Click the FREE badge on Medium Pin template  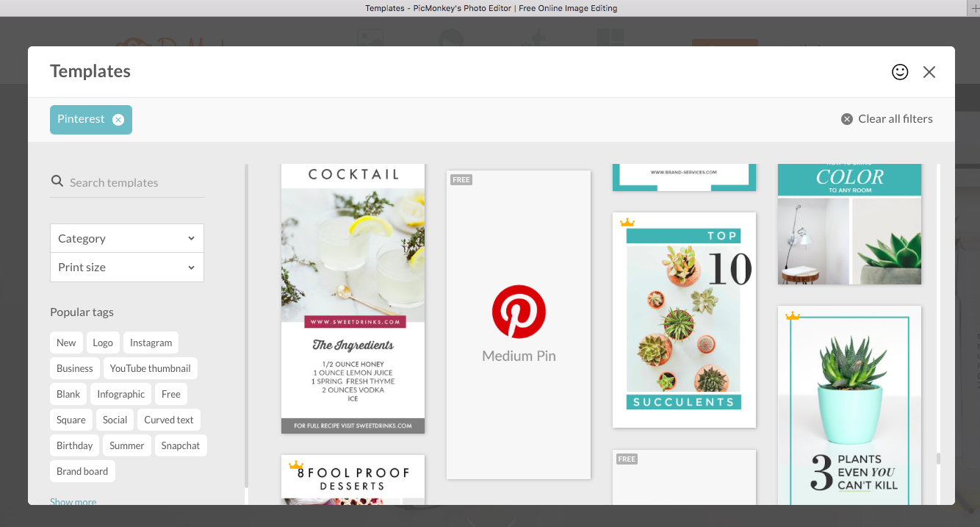461,180
